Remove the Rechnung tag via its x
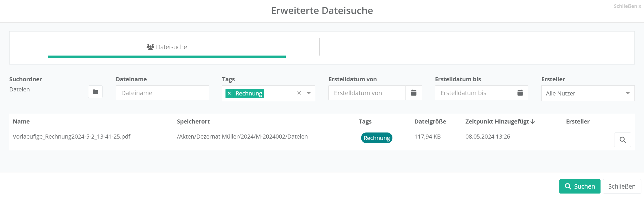644x197 pixels. (x=229, y=93)
